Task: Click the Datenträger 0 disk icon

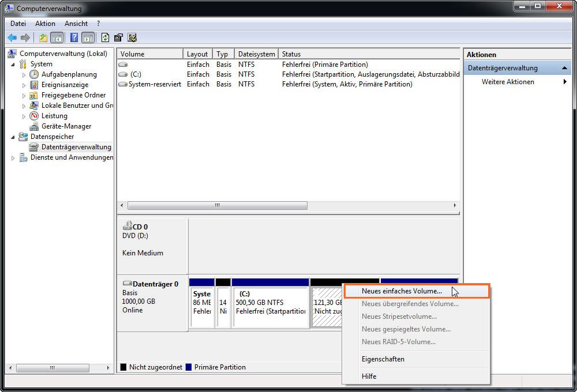Action: point(128,283)
